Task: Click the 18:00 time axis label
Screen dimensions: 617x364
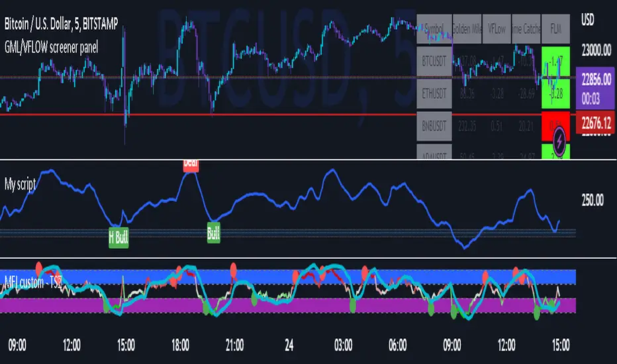Action: click(x=180, y=345)
